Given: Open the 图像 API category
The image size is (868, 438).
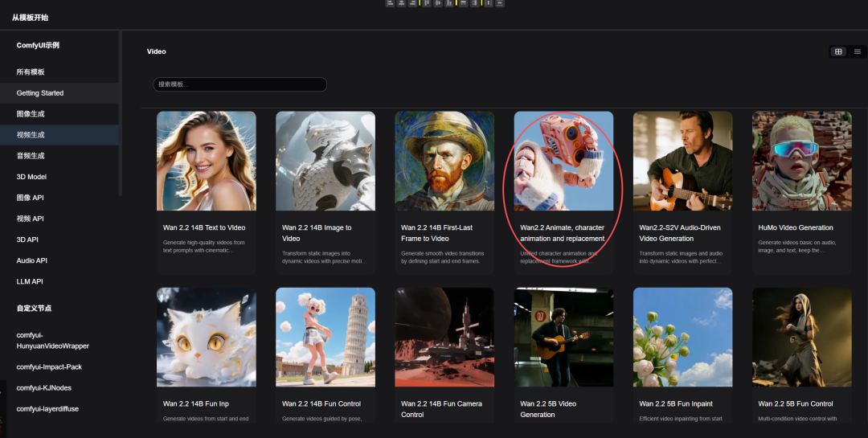Looking at the screenshot, I should coord(59,198).
